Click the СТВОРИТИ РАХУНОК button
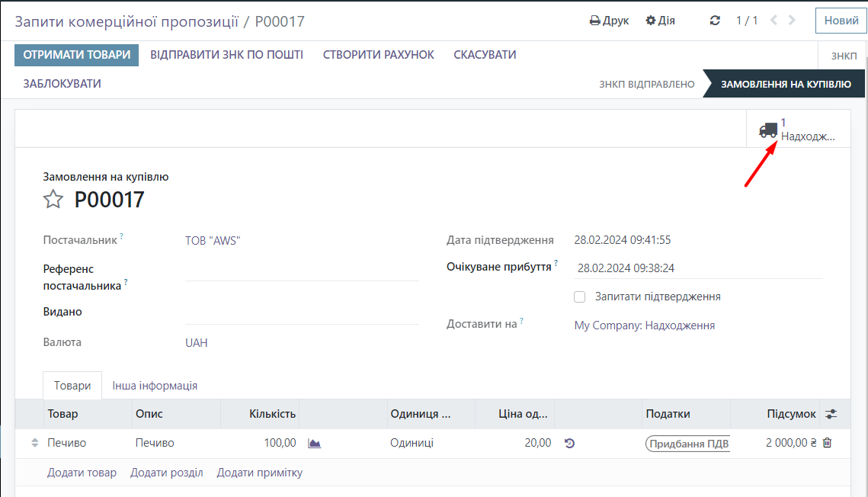868x497 pixels. [378, 55]
